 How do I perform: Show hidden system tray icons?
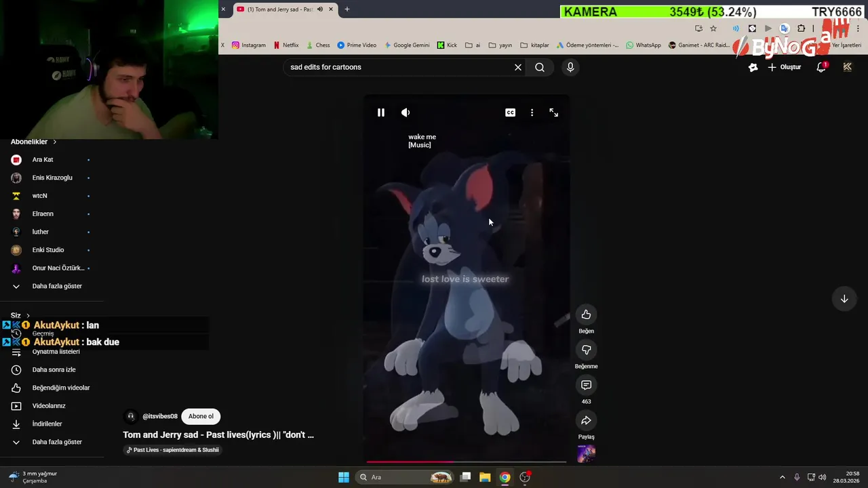(x=782, y=477)
